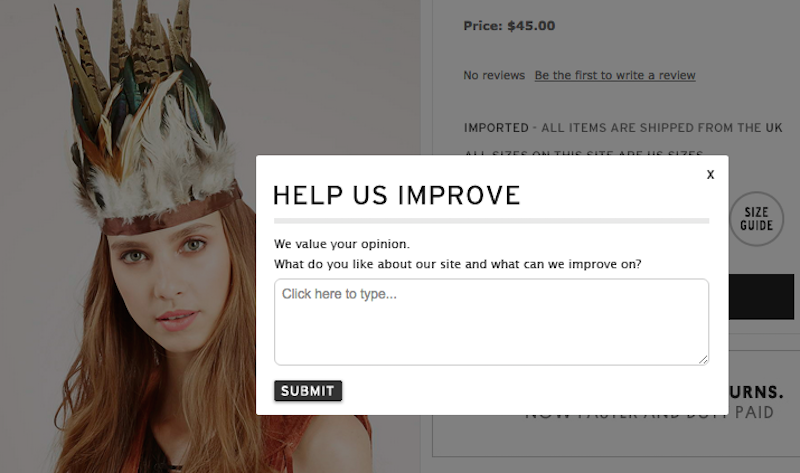Click the 'No reviews' text

[494, 76]
